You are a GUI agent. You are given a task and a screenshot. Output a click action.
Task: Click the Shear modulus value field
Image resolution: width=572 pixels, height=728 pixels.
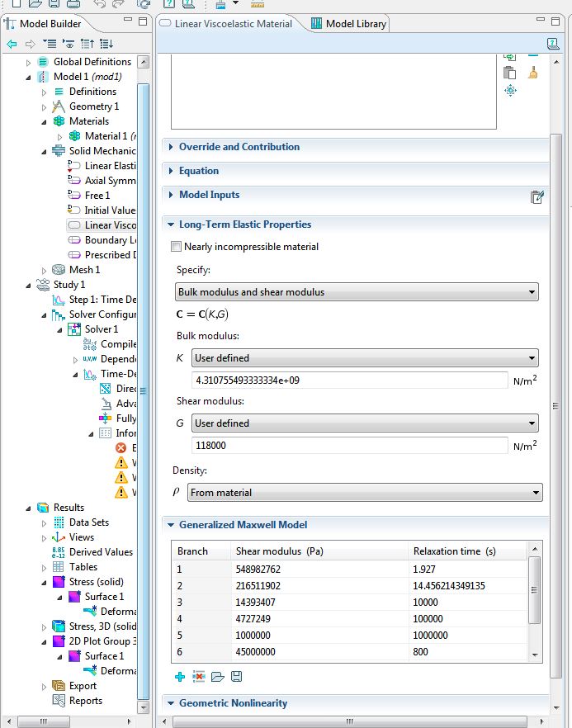[x=350, y=445]
